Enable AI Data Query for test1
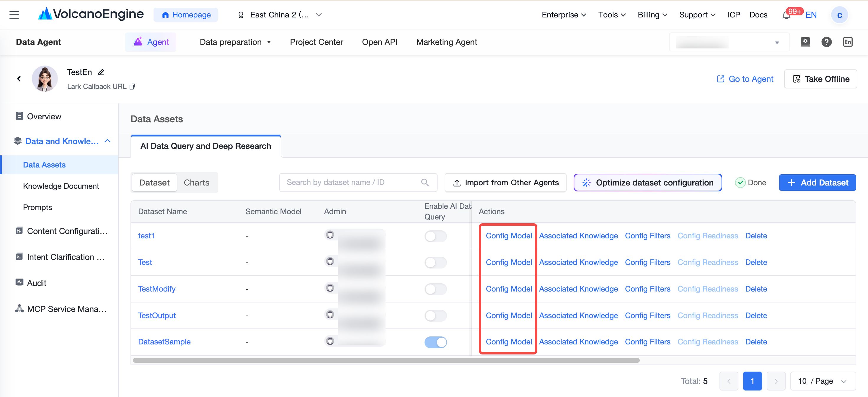The height and width of the screenshot is (397, 868). 435,236
